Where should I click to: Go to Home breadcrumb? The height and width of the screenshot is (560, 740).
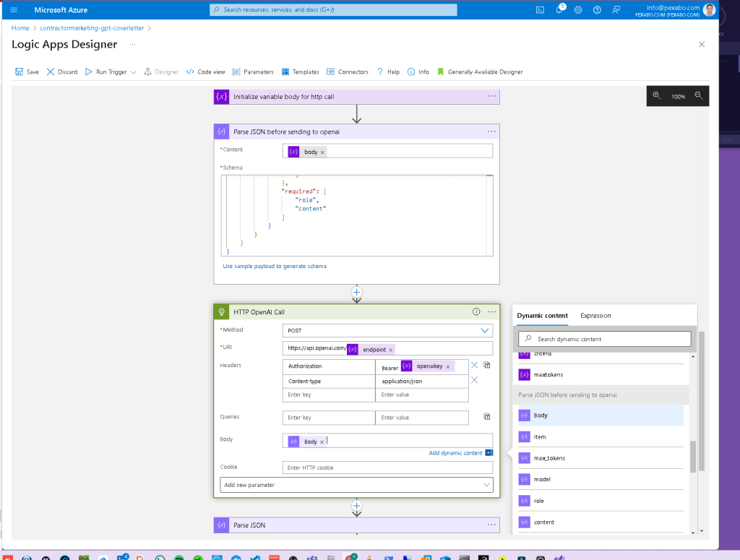20,28
